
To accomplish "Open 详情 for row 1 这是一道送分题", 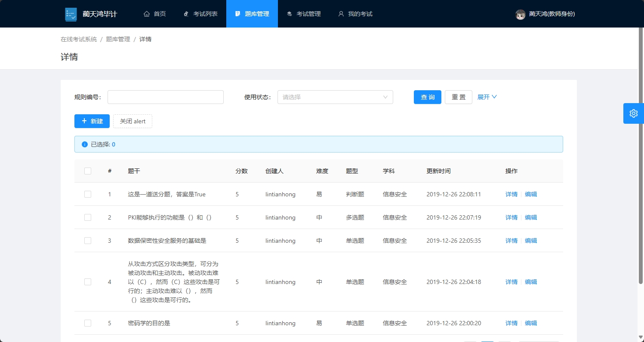I will 512,194.
